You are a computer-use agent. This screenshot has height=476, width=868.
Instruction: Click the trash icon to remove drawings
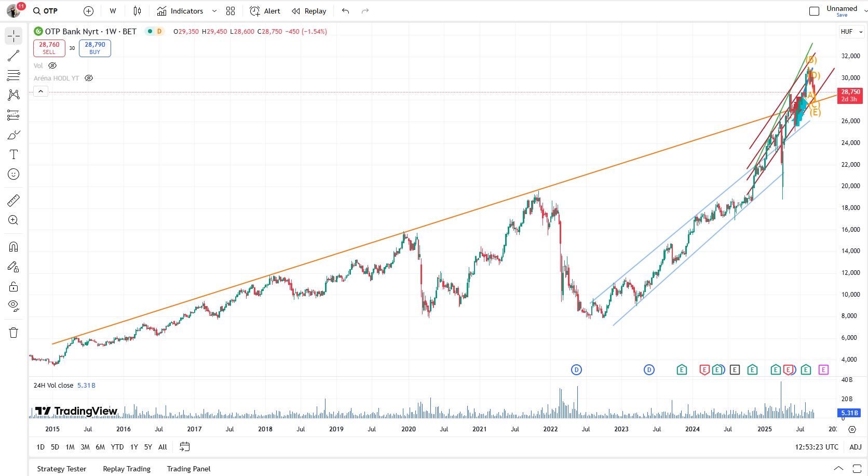[13, 333]
